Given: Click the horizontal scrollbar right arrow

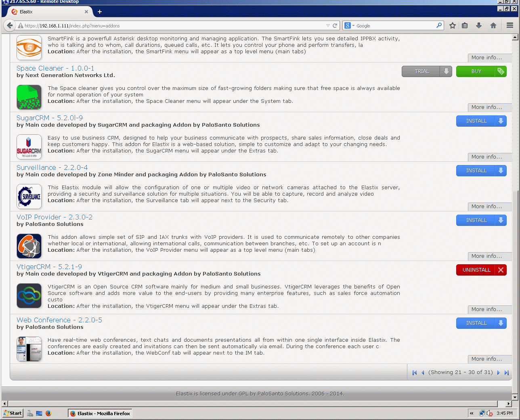Looking at the screenshot, I should tap(509, 403).
